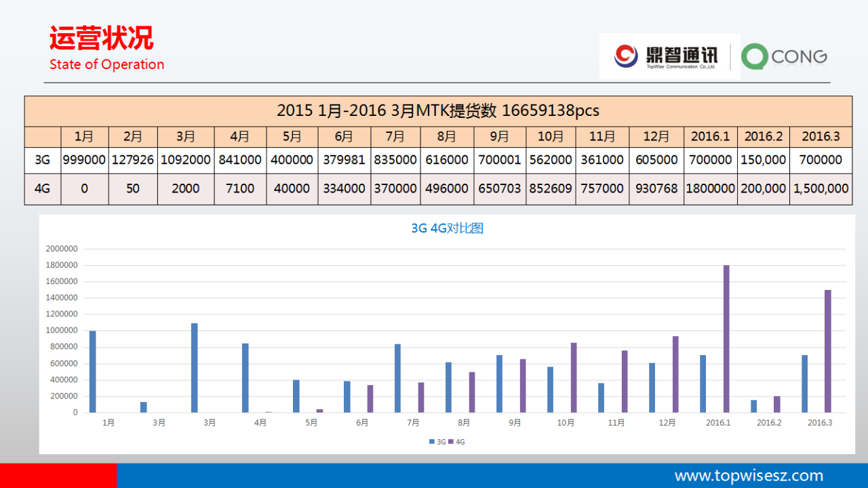Select the tallest blue 3G bar in chart
This screenshot has height=488, width=868.
pos(195,367)
